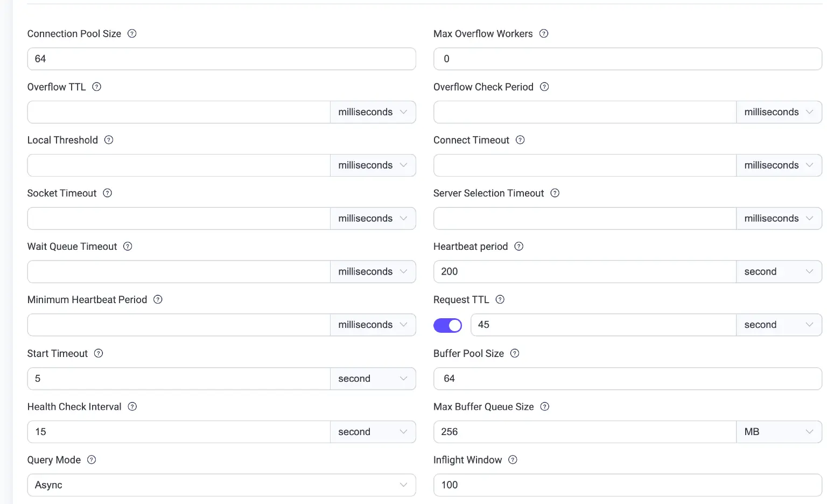Open the Query Mode Async dropdown

click(221, 485)
